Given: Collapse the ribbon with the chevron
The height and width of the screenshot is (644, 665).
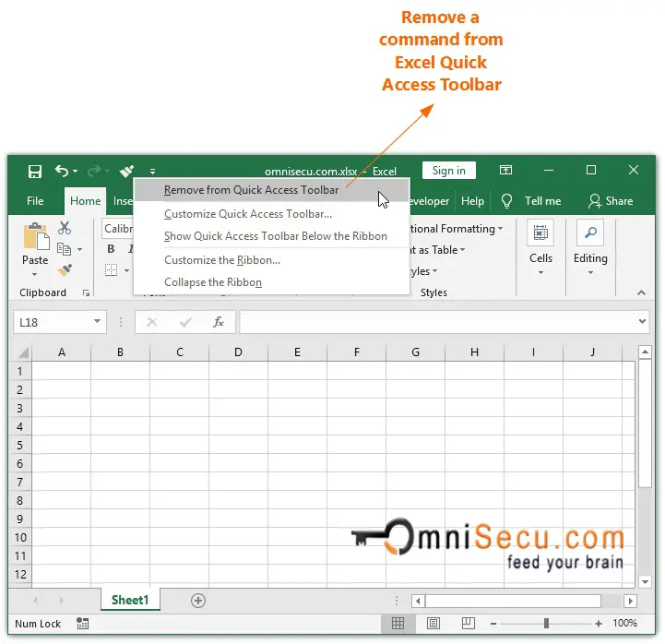Looking at the screenshot, I should tap(641, 292).
